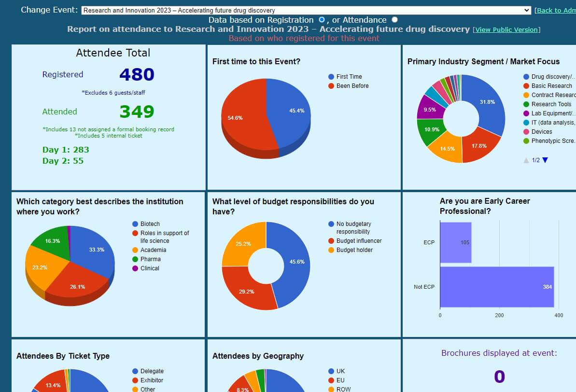Open the View Public Version link

coord(506,30)
